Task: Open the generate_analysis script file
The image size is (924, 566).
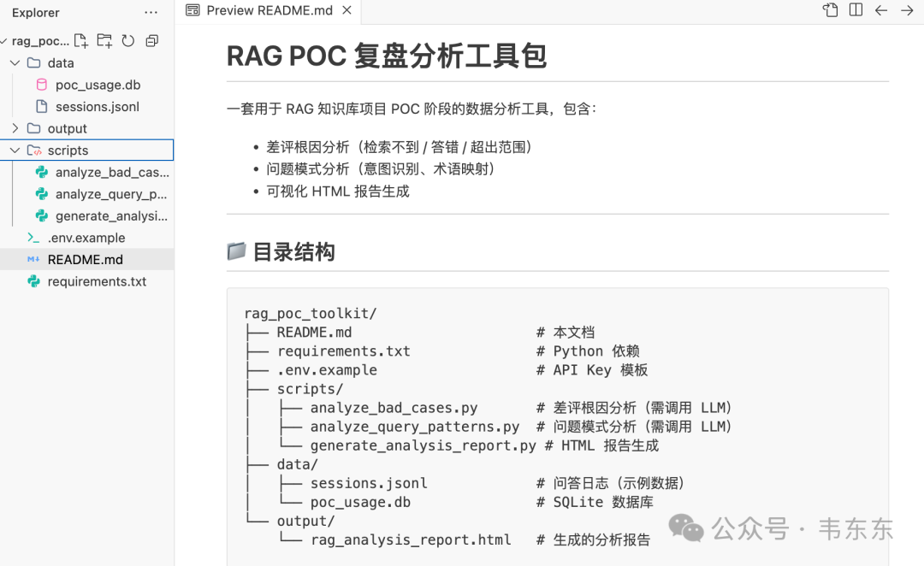Action: [111, 216]
